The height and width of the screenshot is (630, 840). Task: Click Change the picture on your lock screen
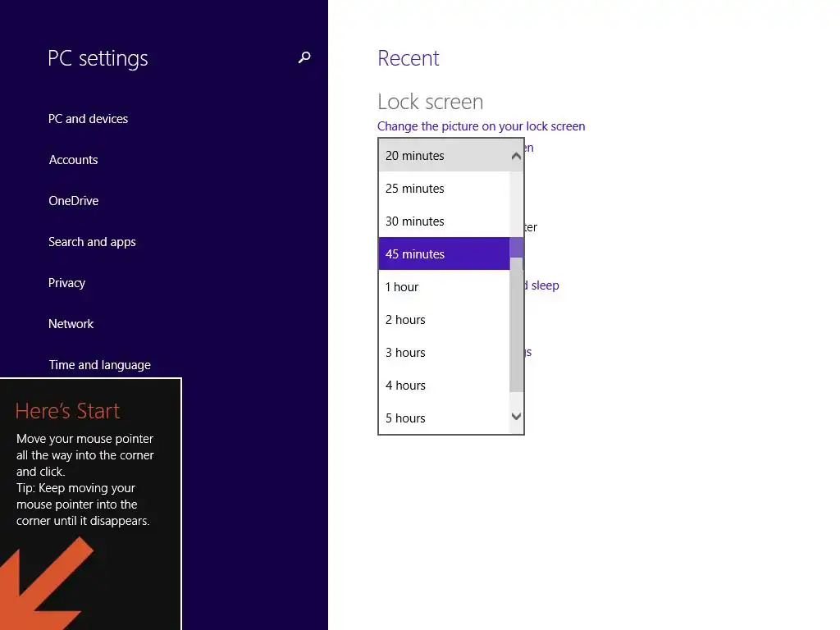coord(481,126)
